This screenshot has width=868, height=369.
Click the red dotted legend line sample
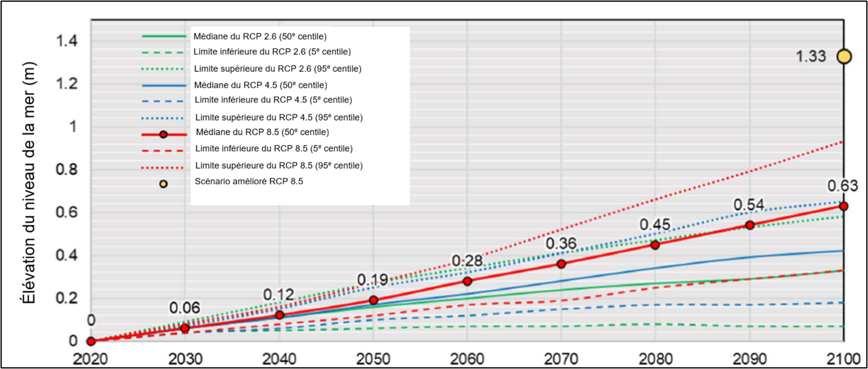pos(163,167)
